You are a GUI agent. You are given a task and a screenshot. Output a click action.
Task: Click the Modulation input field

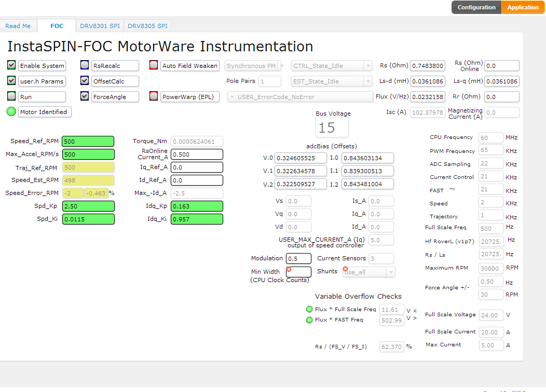click(x=298, y=258)
